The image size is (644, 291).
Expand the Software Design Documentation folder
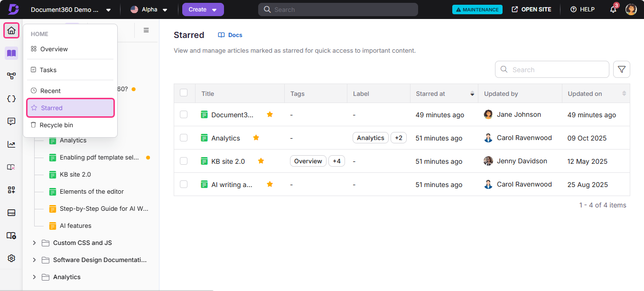point(34,260)
